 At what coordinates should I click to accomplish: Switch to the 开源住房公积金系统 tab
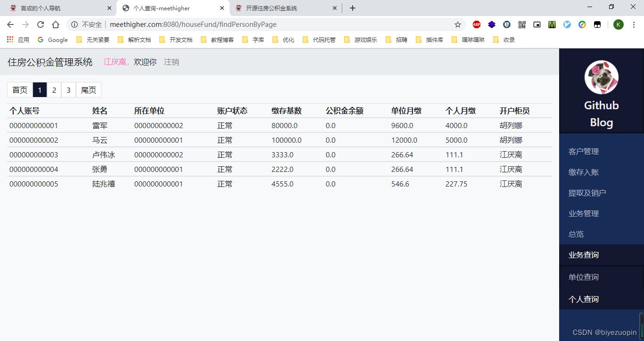point(286,8)
